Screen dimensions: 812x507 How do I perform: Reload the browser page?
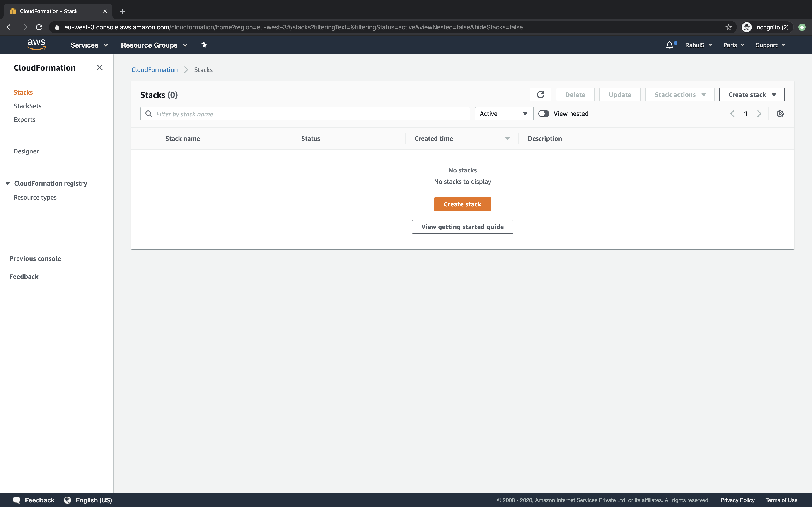tap(39, 27)
